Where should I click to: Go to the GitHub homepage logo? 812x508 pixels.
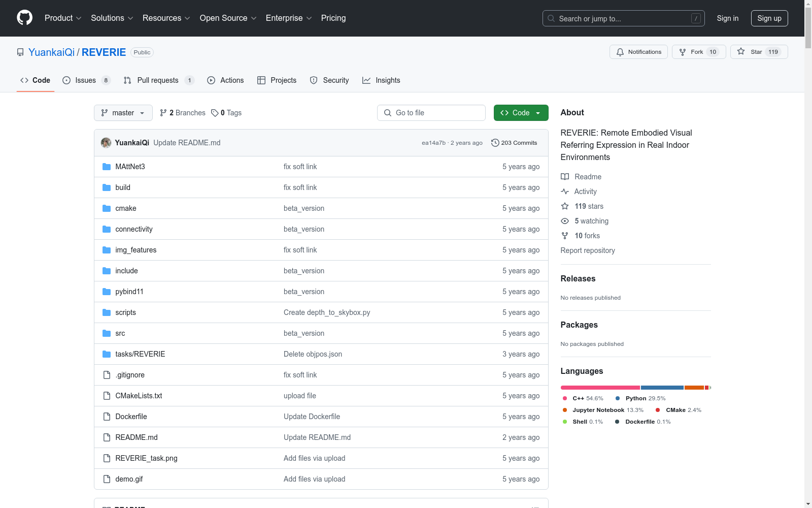point(24,18)
